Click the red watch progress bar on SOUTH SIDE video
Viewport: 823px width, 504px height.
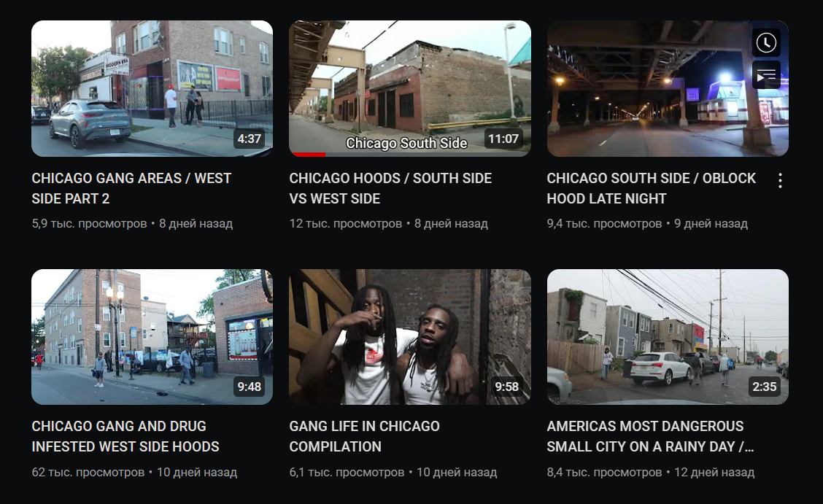(308, 154)
